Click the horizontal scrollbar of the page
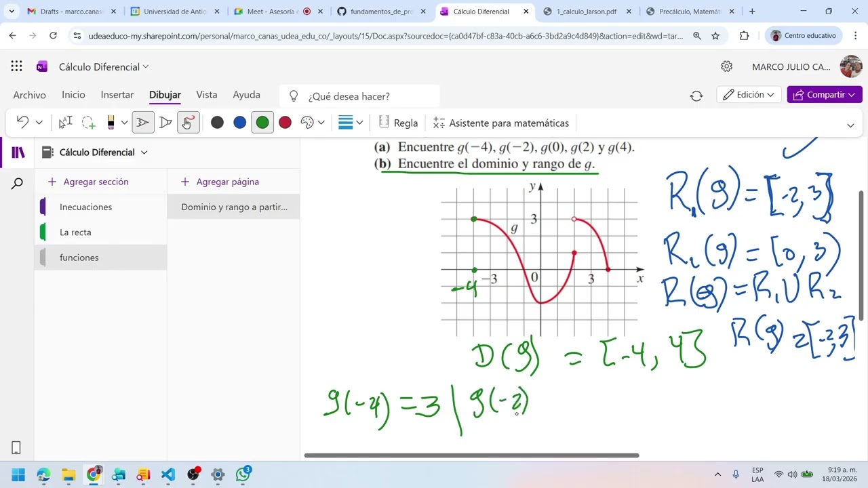The height and width of the screenshot is (488, 868). click(x=471, y=455)
